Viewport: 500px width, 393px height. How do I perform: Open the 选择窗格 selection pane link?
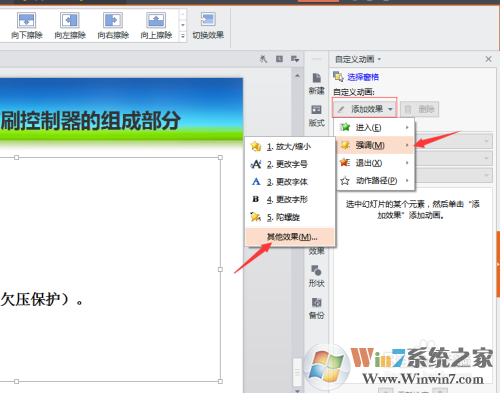[363, 77]
